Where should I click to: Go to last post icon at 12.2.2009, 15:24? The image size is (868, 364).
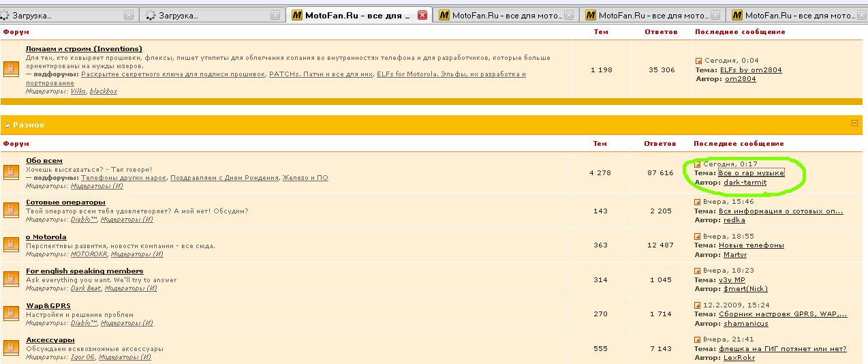click(698, 305)
